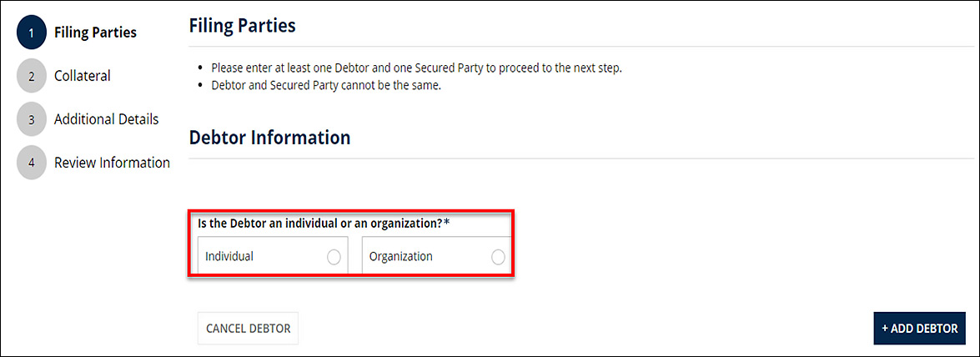The width and height of the screenshot is (980, 357).
Task: Click the step 2 circle icon
Action: tap(31, 76)
